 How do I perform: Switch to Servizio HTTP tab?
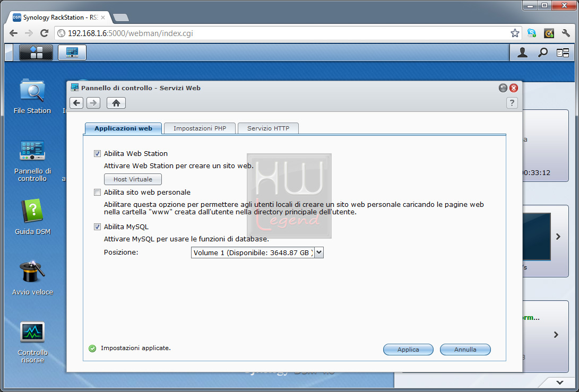pos(268,128)
